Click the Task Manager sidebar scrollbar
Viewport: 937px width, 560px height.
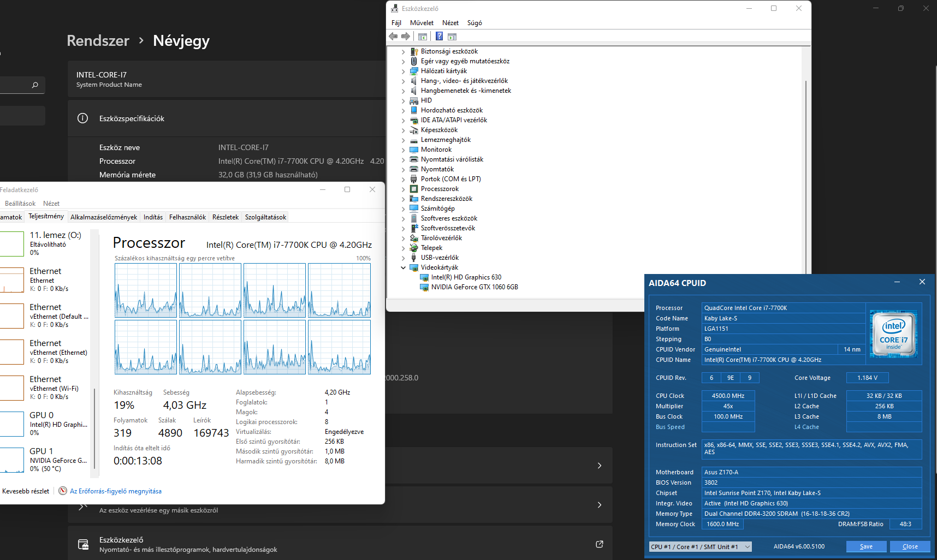[95, 428]
